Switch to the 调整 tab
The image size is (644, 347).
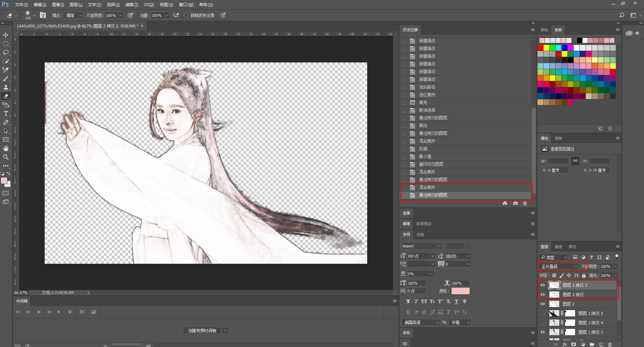pos(558,138)
